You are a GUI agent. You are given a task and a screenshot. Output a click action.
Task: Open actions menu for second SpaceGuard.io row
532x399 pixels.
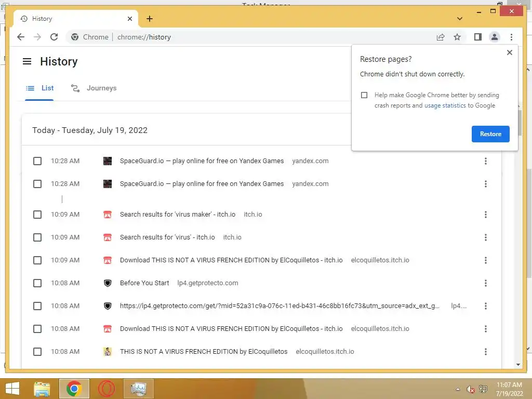486,184
